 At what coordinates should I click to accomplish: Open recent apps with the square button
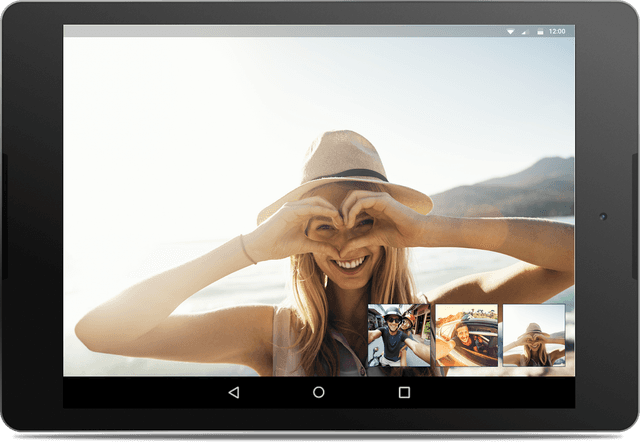tap(404, 393)
